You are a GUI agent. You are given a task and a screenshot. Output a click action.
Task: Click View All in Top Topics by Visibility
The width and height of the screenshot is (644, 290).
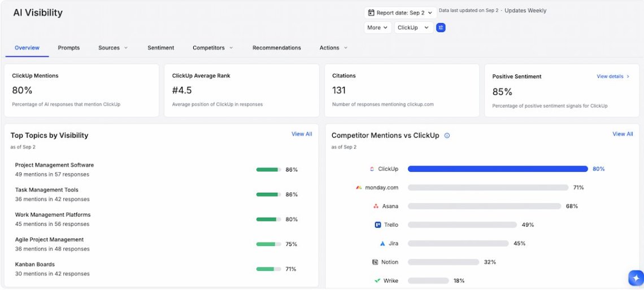(302, 134)
